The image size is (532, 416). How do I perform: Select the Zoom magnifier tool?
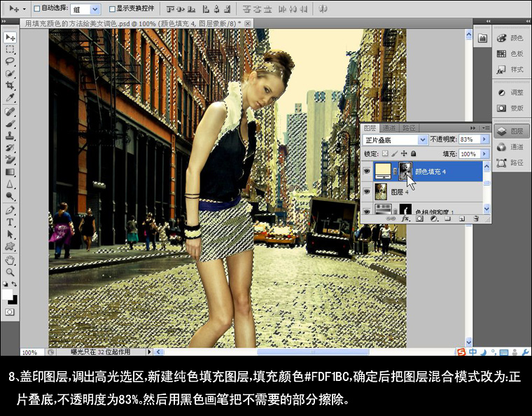point(10,272)
